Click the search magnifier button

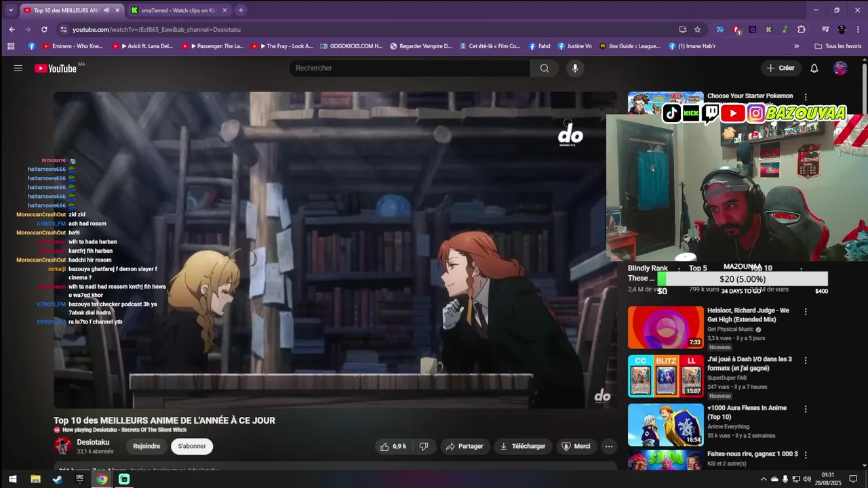[544, 68]
